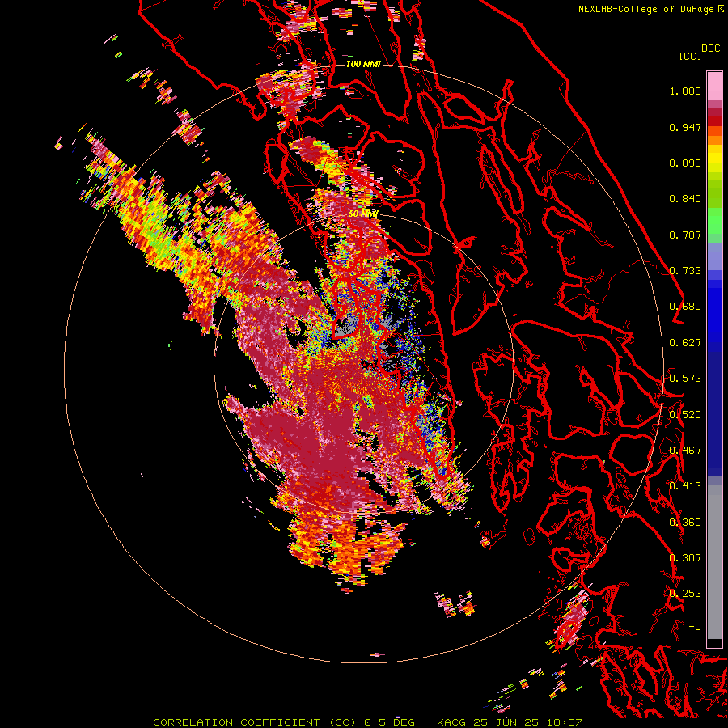The width and height of the screenshot is (728, 728).
Task: Click the 0.733 scale value
Action: click(x=685, y=271)
